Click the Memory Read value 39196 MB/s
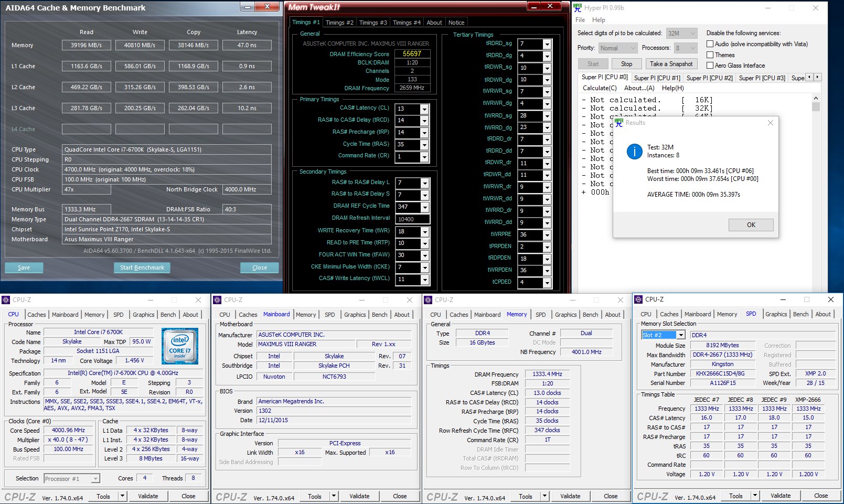The image size is (844, 504). (x=87, y=45)
